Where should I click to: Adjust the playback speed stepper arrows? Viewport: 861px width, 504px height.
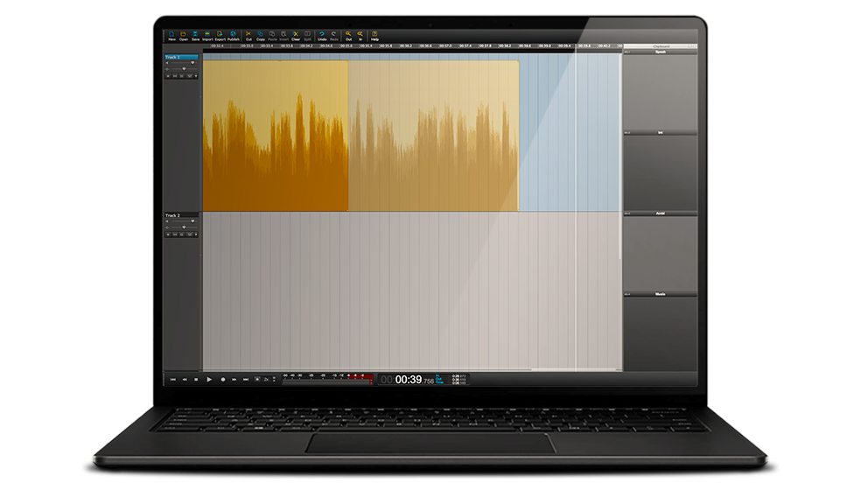tap(274, 380)
